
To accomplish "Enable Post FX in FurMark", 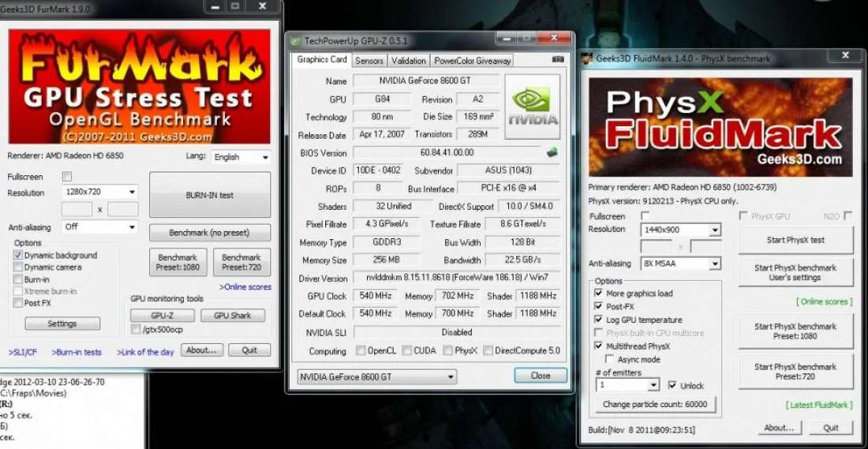I will click(x=17, y=303).
